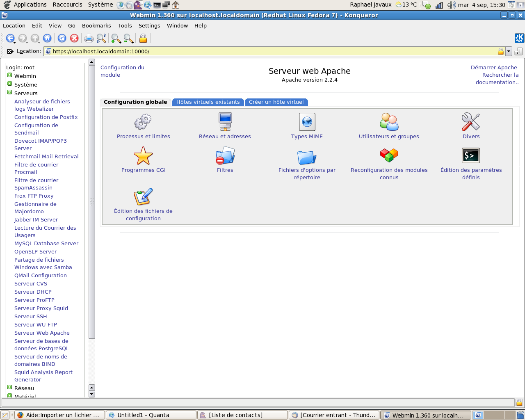The width and height of the screenshot is (525, 420).
Task: Click the Types MIME icon
Action: coord(307,122)
